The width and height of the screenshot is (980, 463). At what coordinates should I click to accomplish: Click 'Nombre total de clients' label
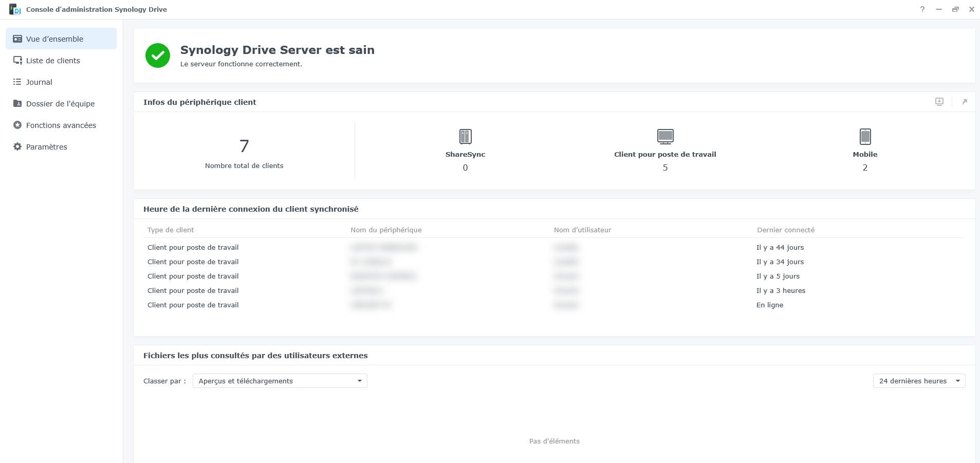click(x=244, y=165)
